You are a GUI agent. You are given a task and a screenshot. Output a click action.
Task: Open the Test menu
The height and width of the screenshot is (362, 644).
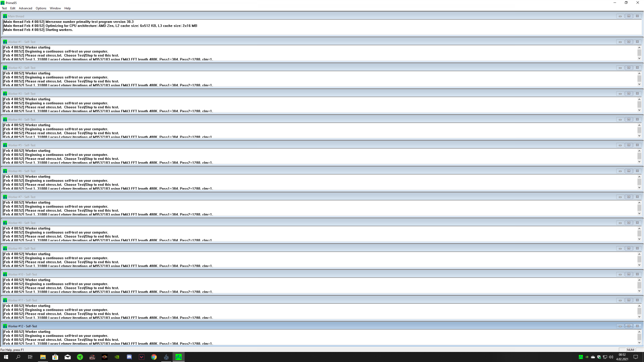4,8
